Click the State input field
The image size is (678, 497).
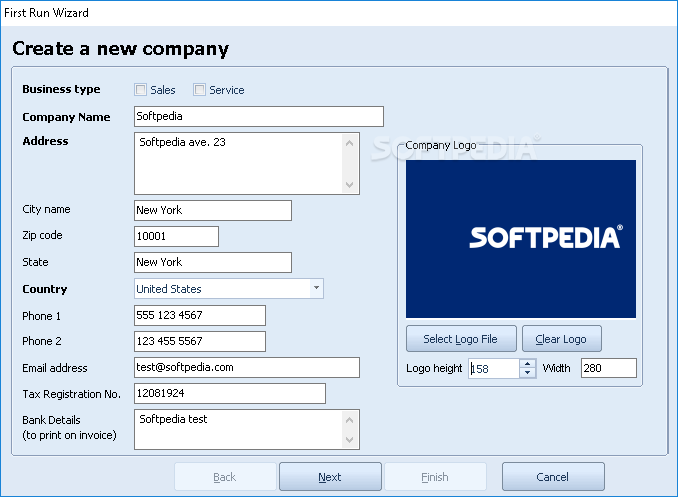213,262
